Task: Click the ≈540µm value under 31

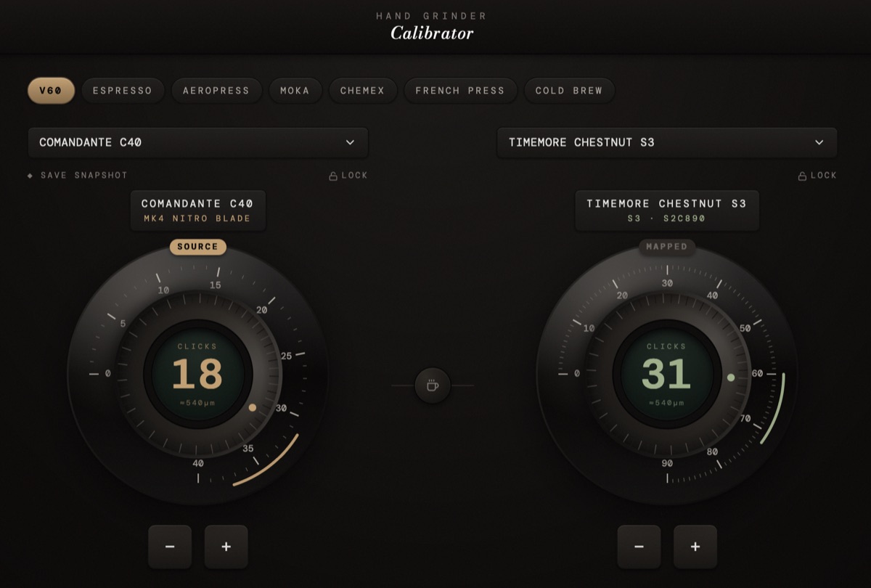Action: tap(666, 404)
